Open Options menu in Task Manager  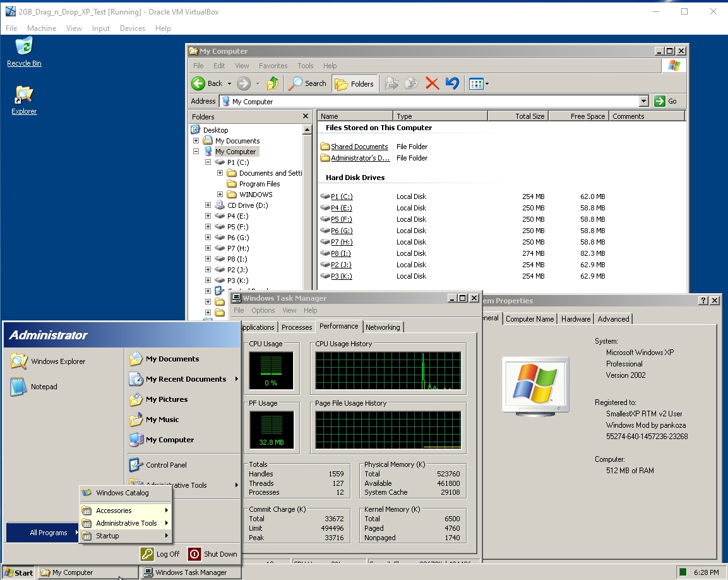pos(263,310)
